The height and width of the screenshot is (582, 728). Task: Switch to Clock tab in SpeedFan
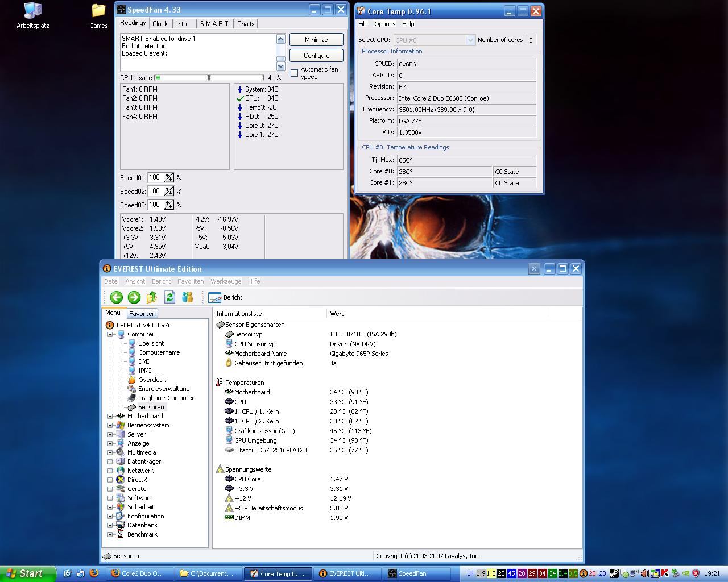click(x=160, y=24)
